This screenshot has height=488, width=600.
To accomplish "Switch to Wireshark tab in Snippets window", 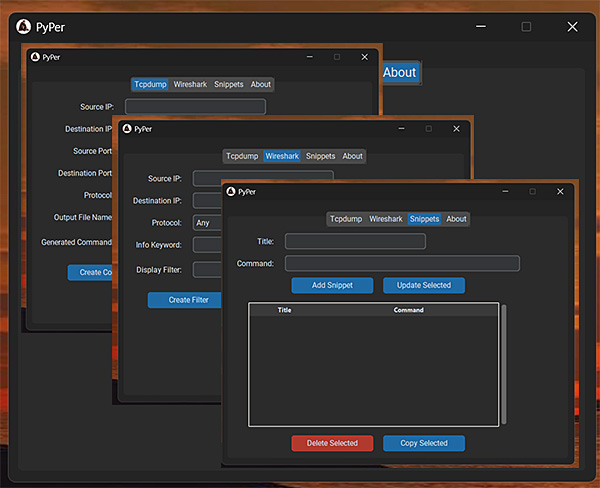I will point(386,219).
